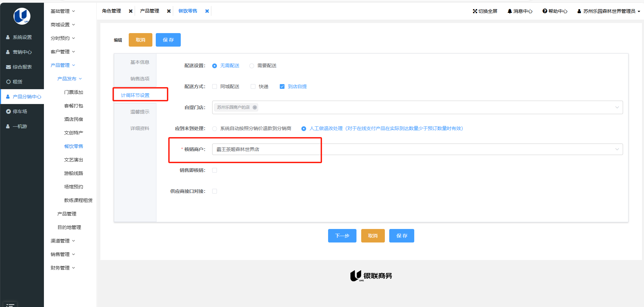Click the bottom 取消 button
The image size is (644, 307).
click(373, 236)
